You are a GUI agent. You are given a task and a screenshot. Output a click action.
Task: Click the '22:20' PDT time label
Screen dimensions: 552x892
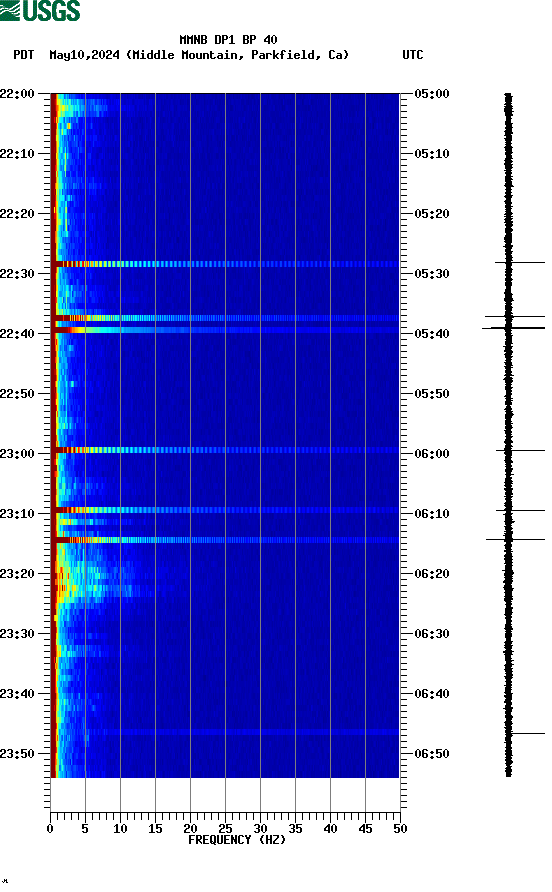[17, 214]
